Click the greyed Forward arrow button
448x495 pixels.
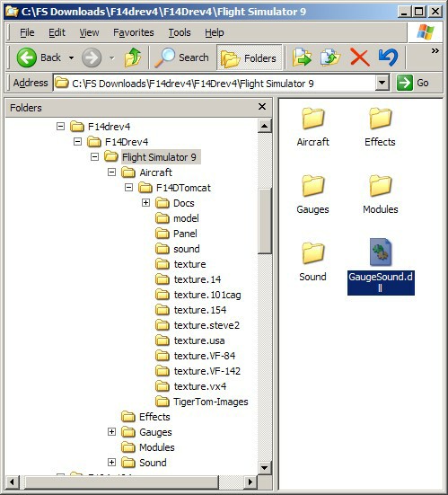point(92,57)
